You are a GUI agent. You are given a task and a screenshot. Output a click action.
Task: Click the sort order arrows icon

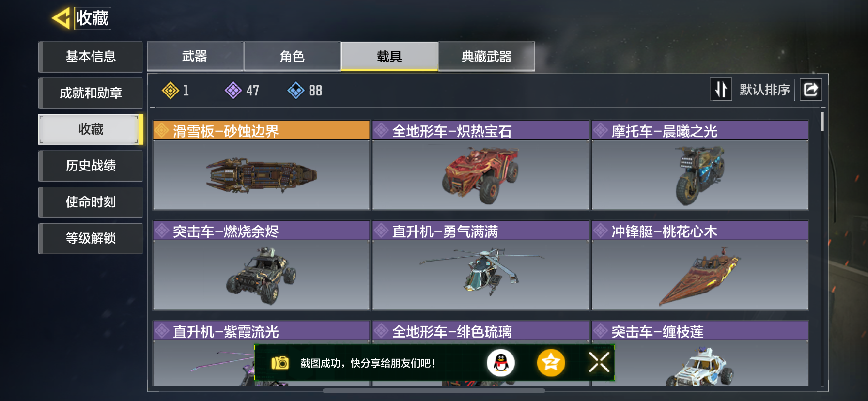[x=721, y=90]
